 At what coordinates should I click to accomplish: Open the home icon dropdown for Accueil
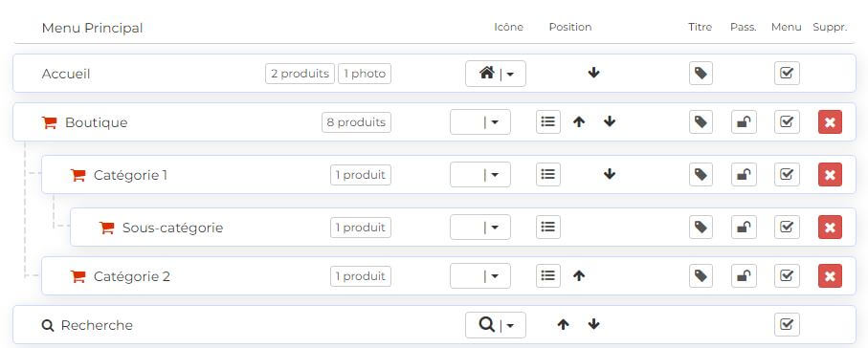(496, 74)
